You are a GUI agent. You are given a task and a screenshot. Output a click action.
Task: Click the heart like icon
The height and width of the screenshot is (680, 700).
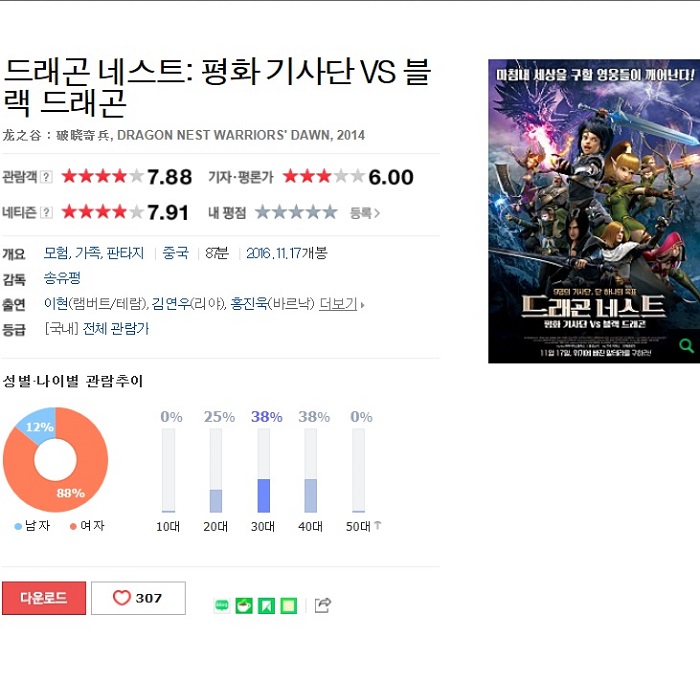[x=121, y=597]
